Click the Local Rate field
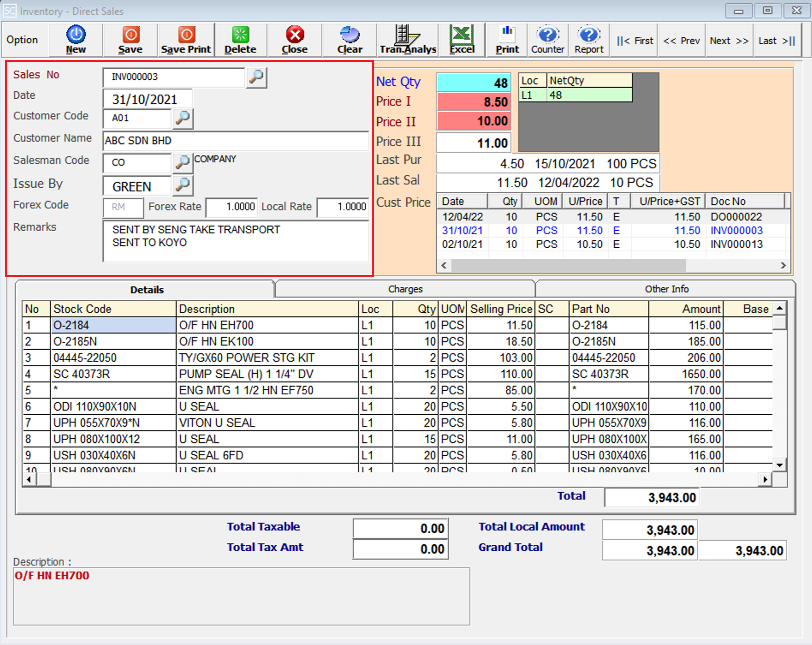This screenshot has width=812, height=645. (343, 207)
